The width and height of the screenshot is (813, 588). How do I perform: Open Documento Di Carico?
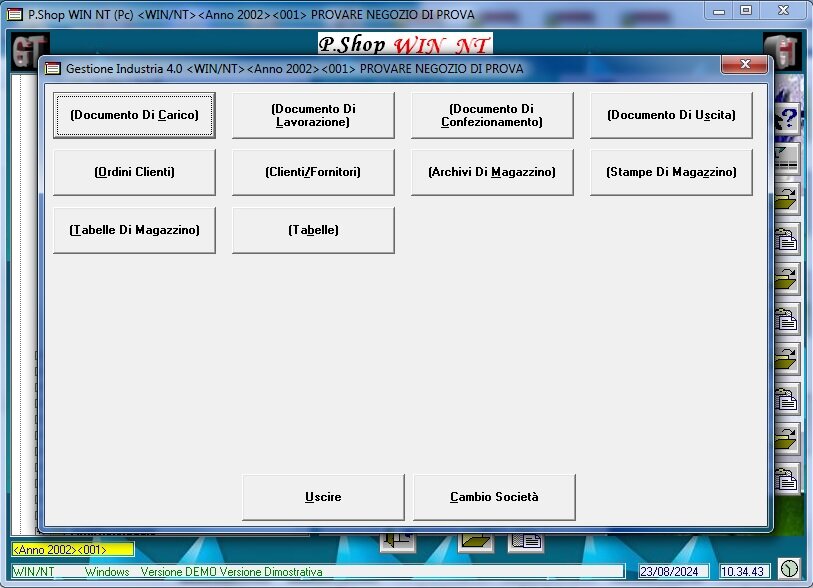point(134,115)
